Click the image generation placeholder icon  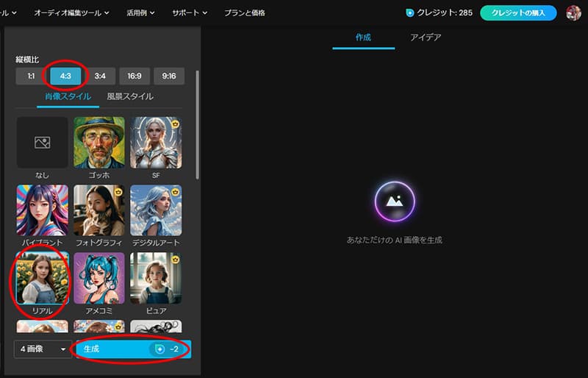coord(395,202)
